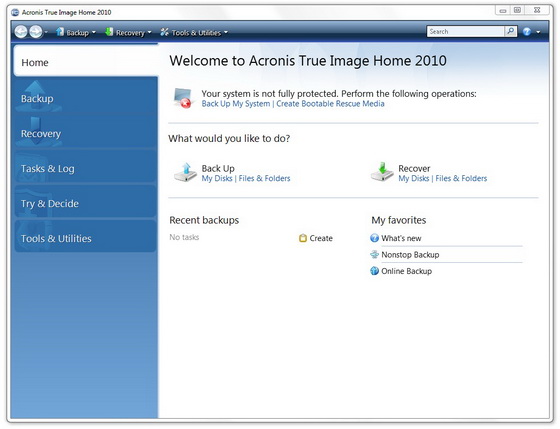Image resolution: width=560 pixels, height=429 pixels.
Task: Expand Tools & Utilities toolbar dropdown arrow
Action: pyautogui.click(x=226, y=33)
